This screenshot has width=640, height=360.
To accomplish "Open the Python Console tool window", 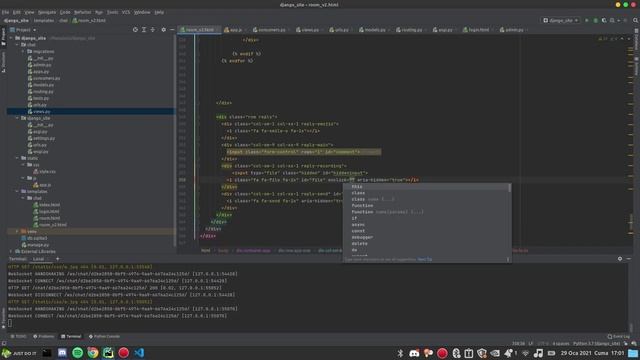I will [104, 337].
